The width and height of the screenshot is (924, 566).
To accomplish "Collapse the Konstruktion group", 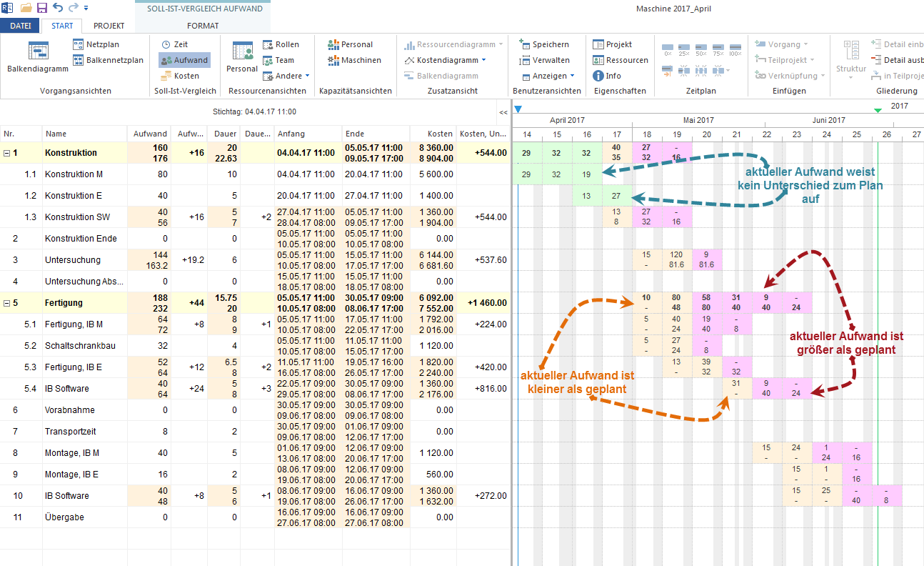I will point(6,153).
